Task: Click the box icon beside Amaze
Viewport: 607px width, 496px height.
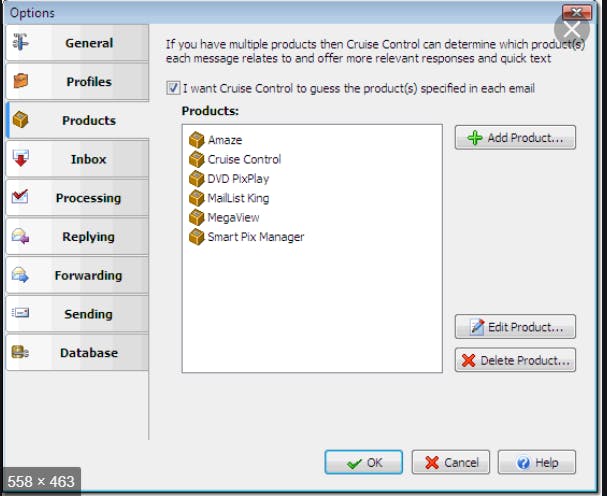Action: (x=197, y=140)
